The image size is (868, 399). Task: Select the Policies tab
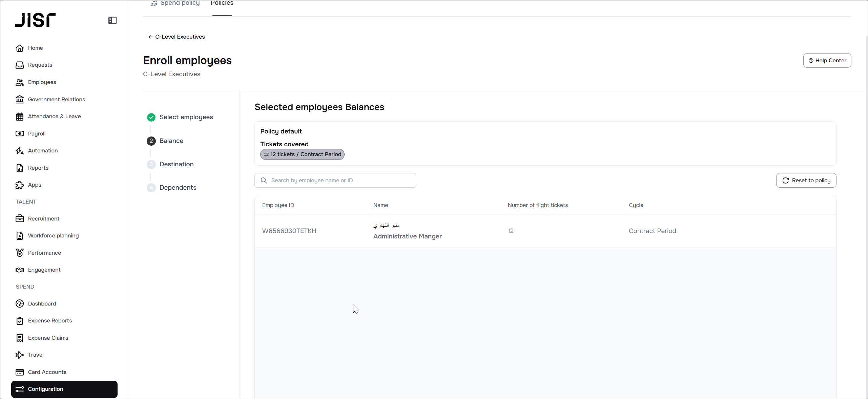point(222,3)
